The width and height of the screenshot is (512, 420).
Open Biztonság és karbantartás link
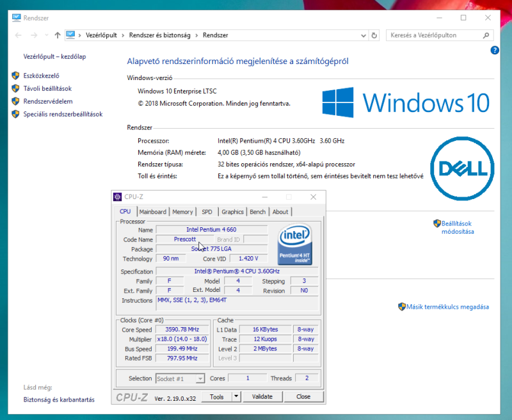click(x=59, y=400)
